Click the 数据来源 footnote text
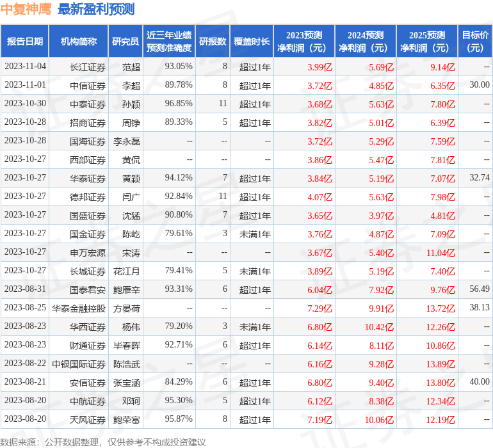Screen dimensions: 493x448 (x=103, y=442)
